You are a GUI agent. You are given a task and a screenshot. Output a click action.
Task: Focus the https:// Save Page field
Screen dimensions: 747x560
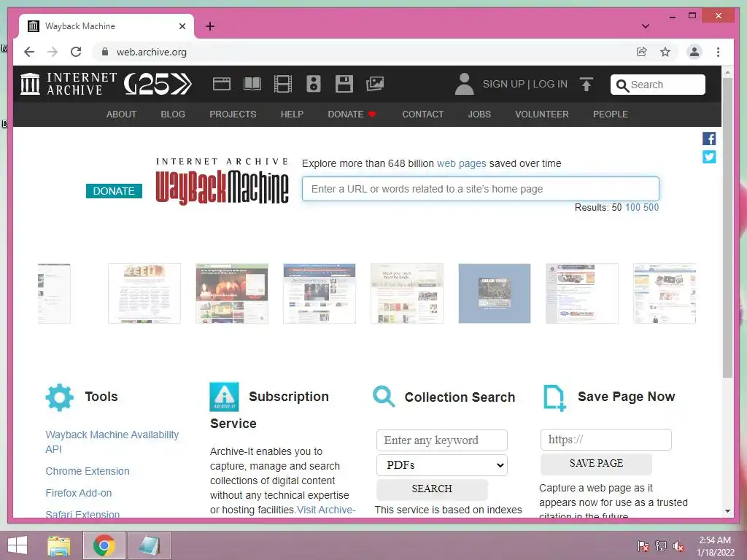[605, 440]
